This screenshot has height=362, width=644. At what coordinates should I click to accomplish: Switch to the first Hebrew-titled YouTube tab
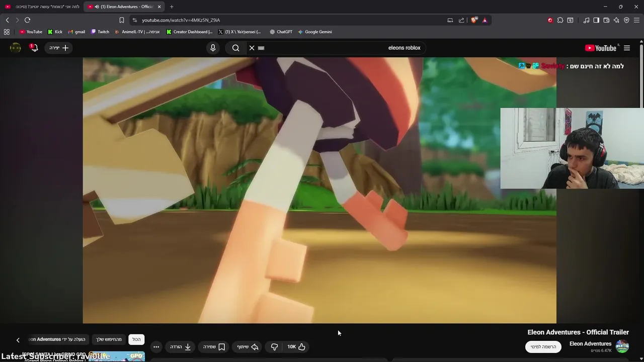click(42, 7)
